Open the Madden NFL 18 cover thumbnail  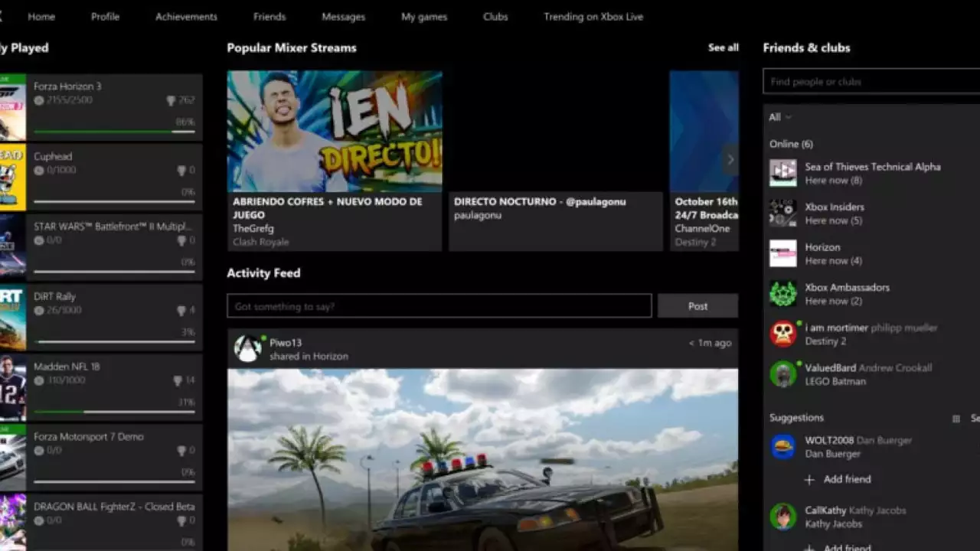point(13,387)
